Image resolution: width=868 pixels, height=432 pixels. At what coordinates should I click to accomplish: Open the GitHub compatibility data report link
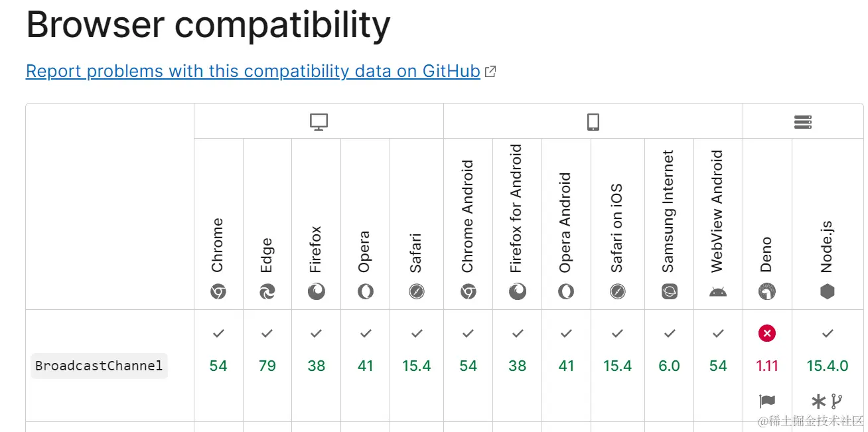[253, 71]
